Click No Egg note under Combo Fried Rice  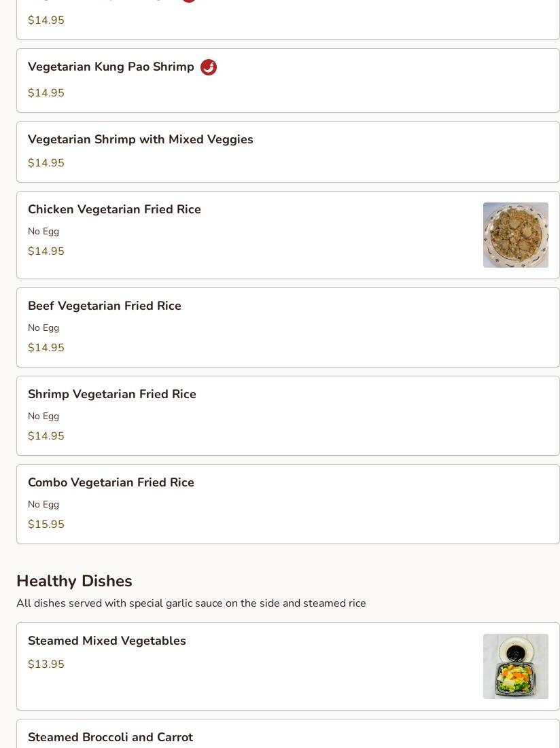coord(43,504)
